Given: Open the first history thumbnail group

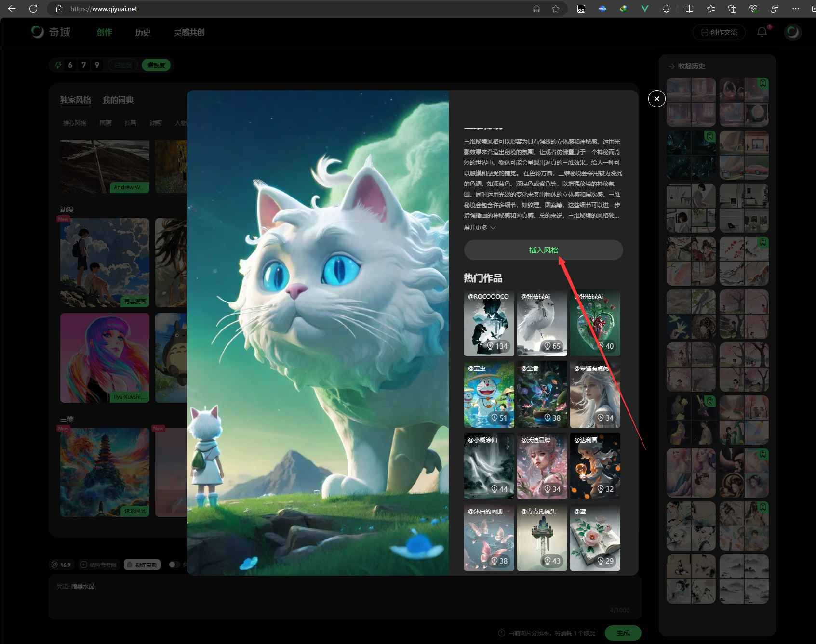Looking at the screenshot, I should (691, 102).
